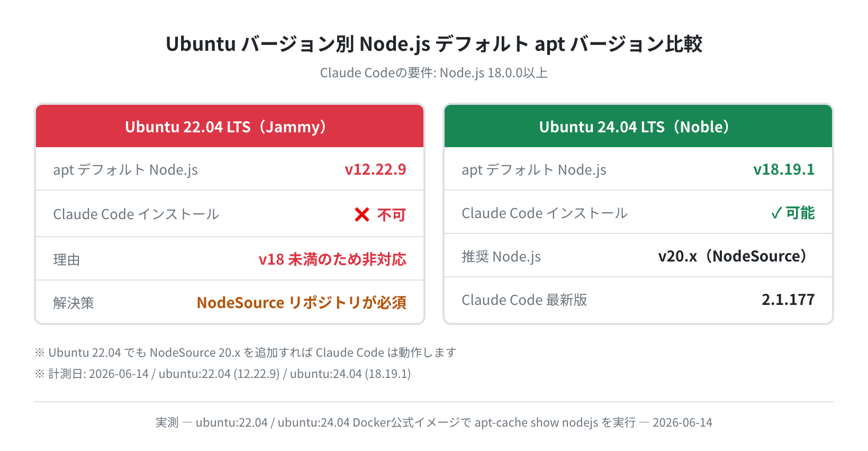
Task: Click the footer apt-cache show nodejs text
Action: pyautogui.click(x=536, y=422)
